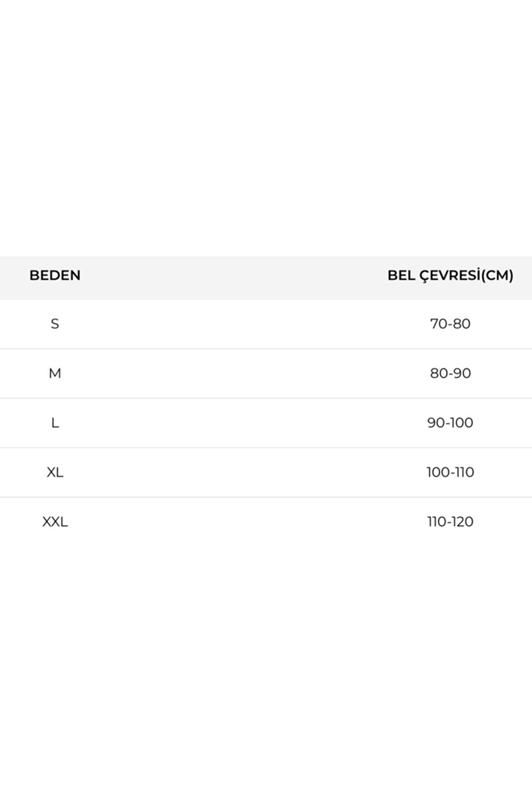This screenshot has height=798, width=532.
Task: Click the blank white area below the table
Action: (x=266, y=665)
